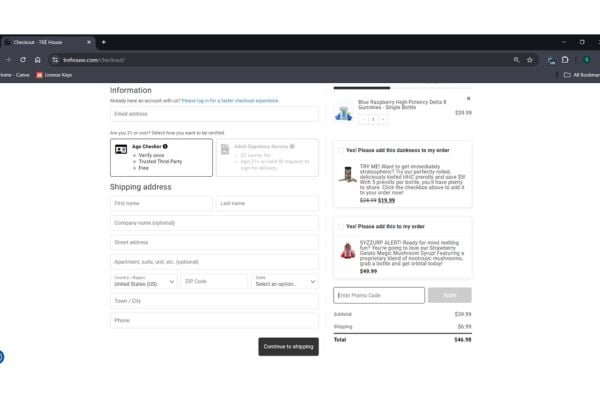
Task: Click the forward navigation arrow
Action: point(8,60)
